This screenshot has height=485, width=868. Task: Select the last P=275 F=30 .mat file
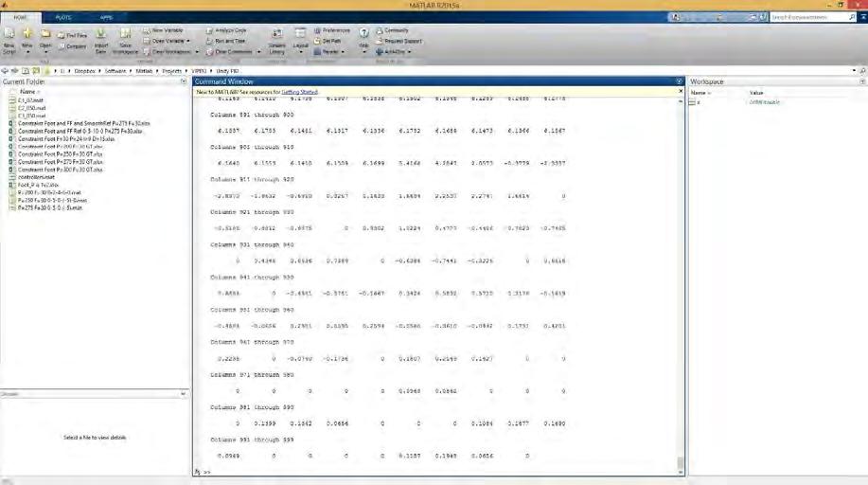click(x=50, y=207)
